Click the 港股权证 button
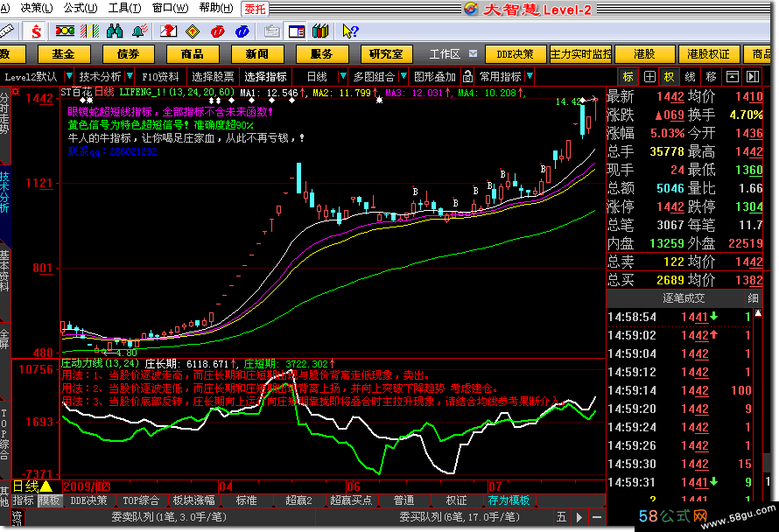This screenshot has width=779, height=532. click(x=708, y=54)
